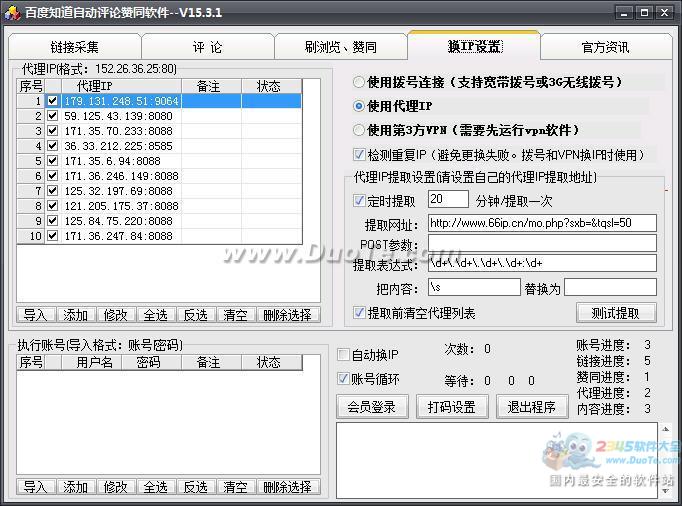Uncheck proxy row 5 checkbox 171.35.6.94
Image resolution: width=682 pixels, height=506 pixels.
click(x=53, y=161)
